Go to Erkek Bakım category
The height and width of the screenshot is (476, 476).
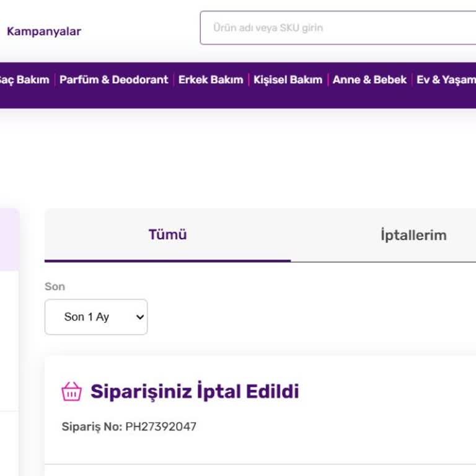pyautogui.click(x=211, y=79)
